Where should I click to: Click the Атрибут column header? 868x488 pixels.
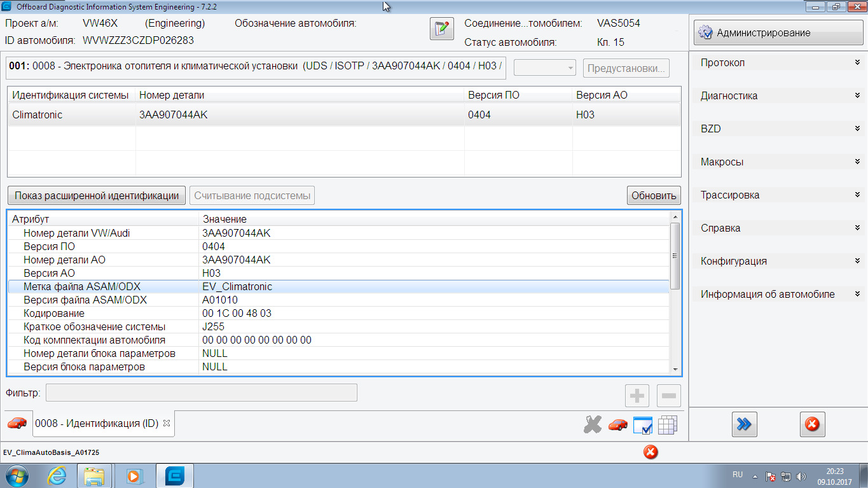click(x=103, y=220)
